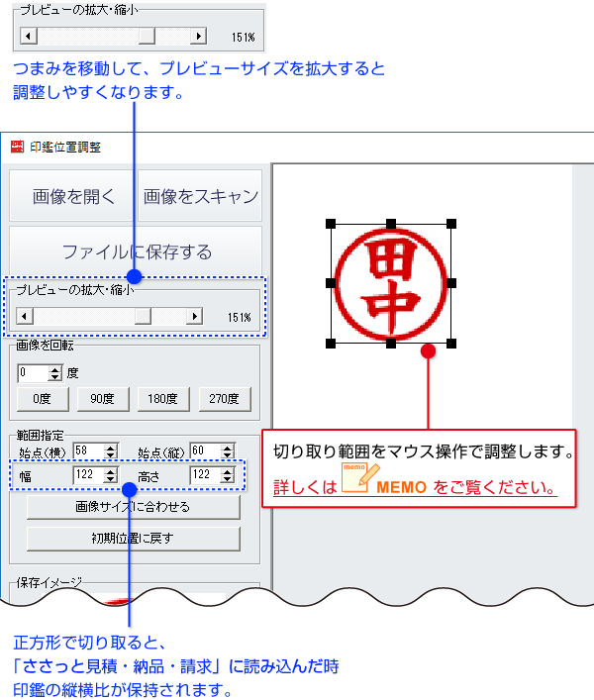Click the MEMO notepad icon
This screenshot has width=594, height=700.
click(x=359, y=478)
